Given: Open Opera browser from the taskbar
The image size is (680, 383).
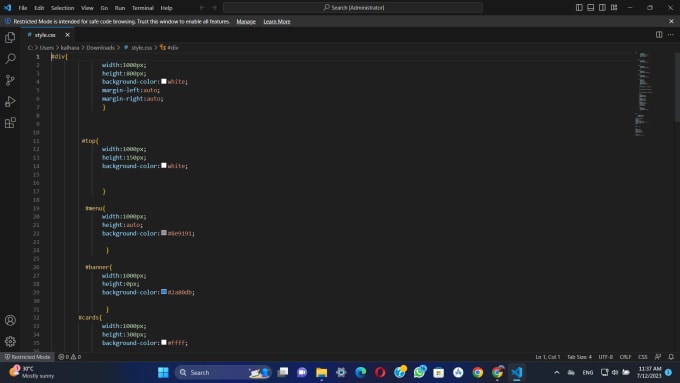Looking at the screenshot, I should coord(380,372).
